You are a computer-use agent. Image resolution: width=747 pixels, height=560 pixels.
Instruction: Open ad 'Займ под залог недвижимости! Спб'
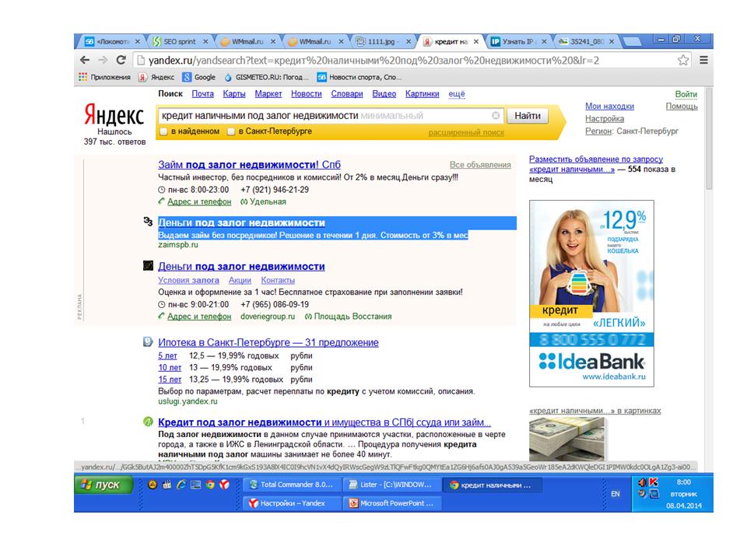point(249,165)
